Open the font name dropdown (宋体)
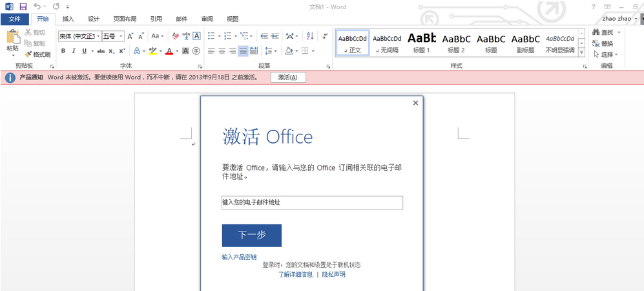 (99, 37)
